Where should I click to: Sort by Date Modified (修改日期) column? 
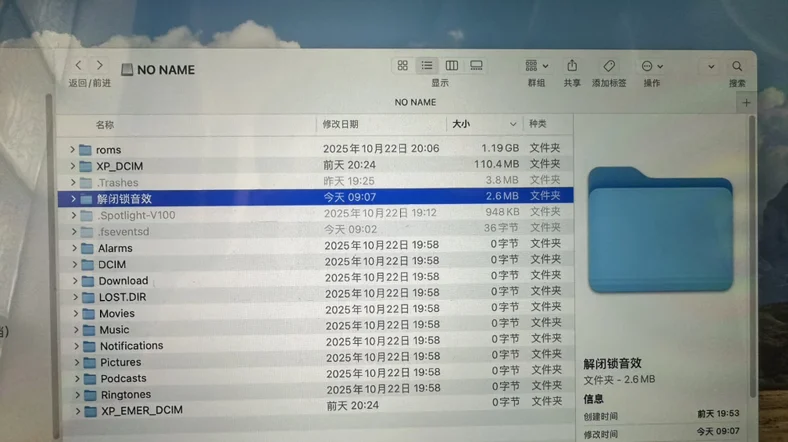340,124
